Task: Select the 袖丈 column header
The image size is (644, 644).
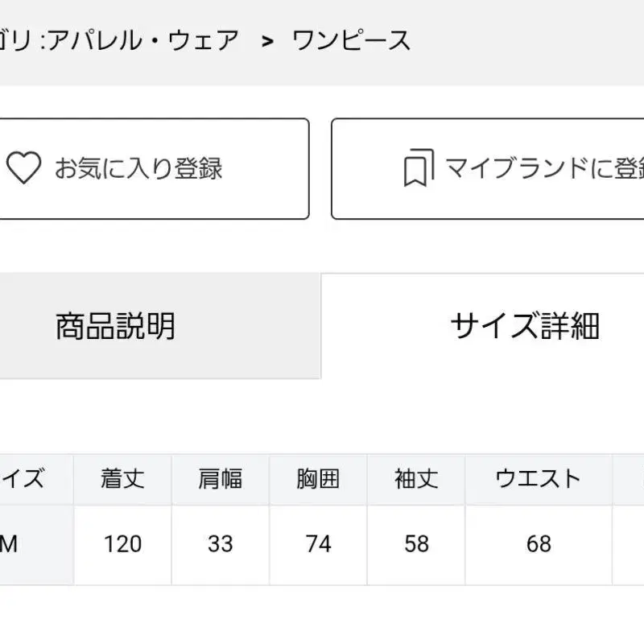Action: coord(416,479)
